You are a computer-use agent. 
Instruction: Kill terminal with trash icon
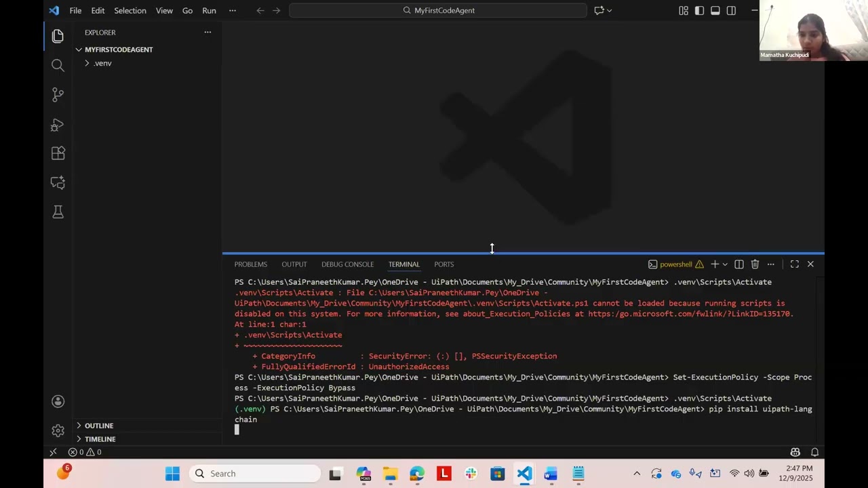pos(755,264)
